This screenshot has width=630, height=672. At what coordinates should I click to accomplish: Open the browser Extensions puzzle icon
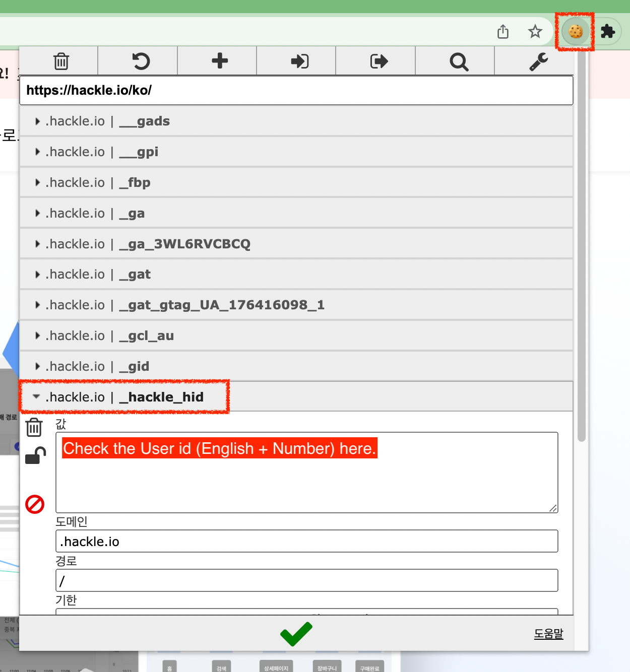[608, 32]
